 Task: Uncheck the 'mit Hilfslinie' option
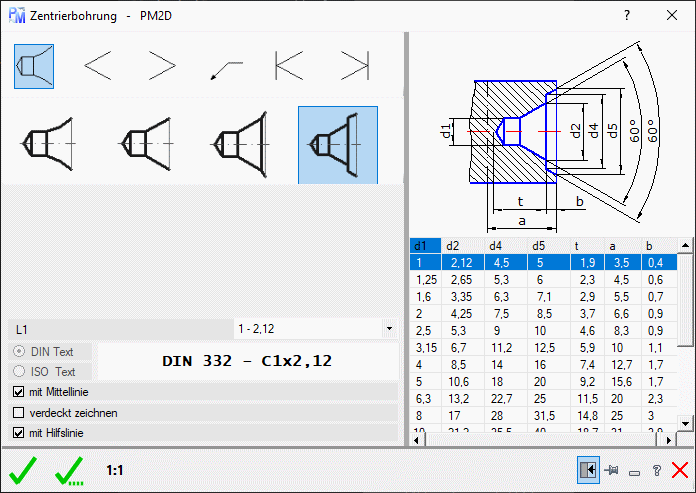pos(18,433)
